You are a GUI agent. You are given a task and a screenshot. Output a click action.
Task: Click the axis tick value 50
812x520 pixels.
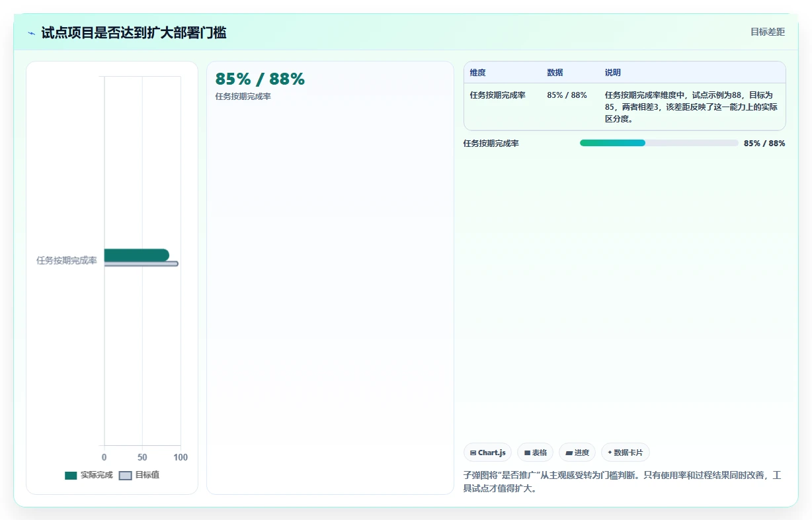click(x=142, y=457)
